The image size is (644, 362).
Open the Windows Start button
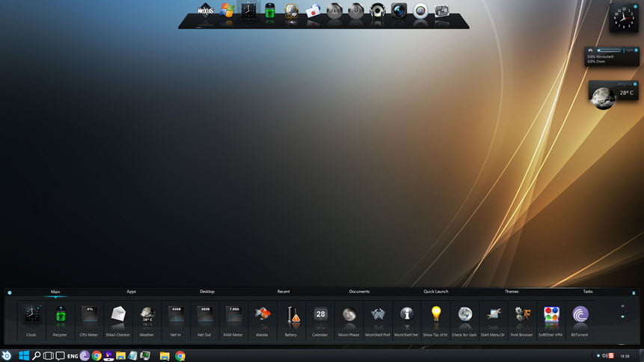tap(24, 356)
